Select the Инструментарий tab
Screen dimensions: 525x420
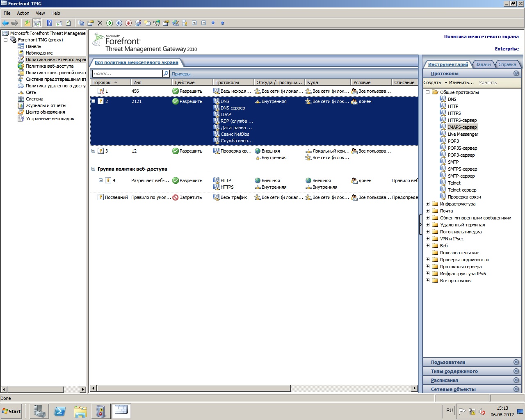point(448,64)
